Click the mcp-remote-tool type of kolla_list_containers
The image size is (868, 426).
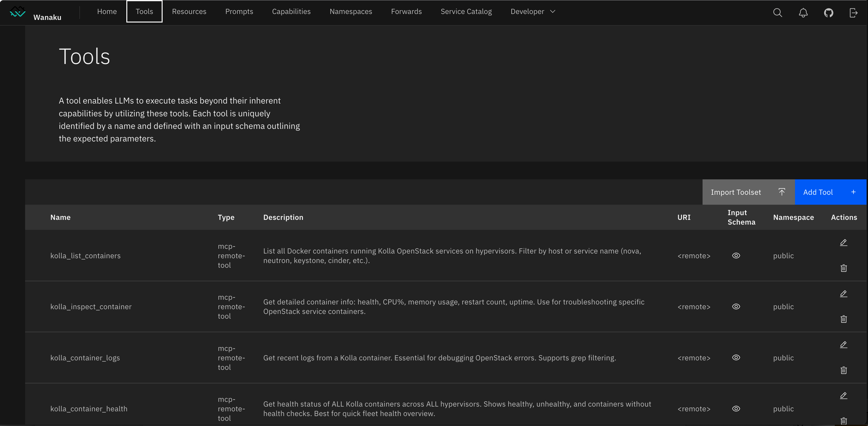coord(231,256)
